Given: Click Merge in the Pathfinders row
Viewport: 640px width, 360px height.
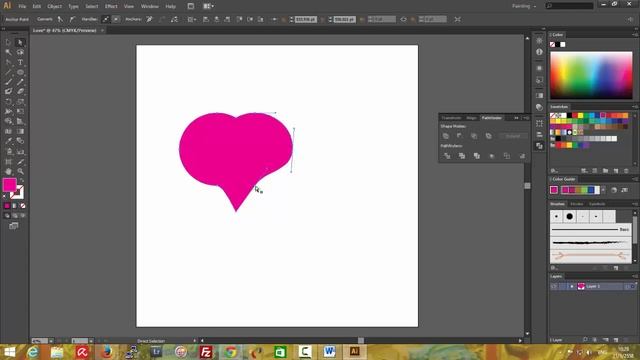Looking at the screenshot, I should [x=476, y=156].
